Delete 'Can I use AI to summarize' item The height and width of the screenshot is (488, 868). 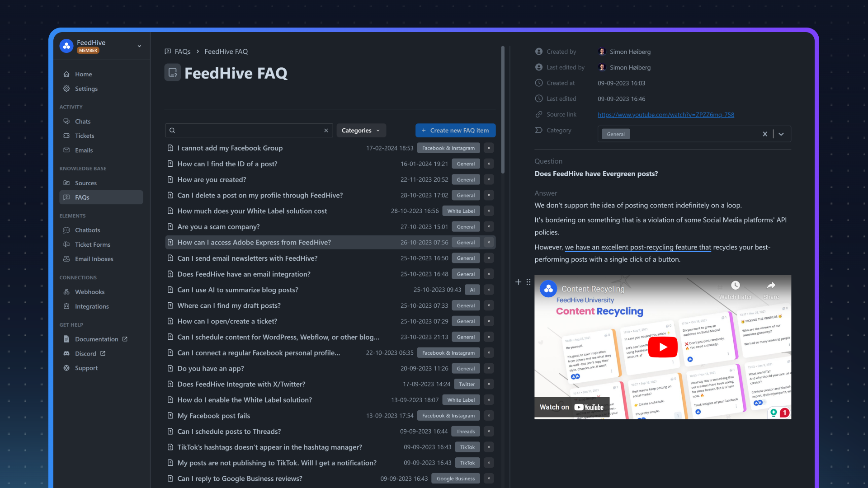(x=489, y=290)
